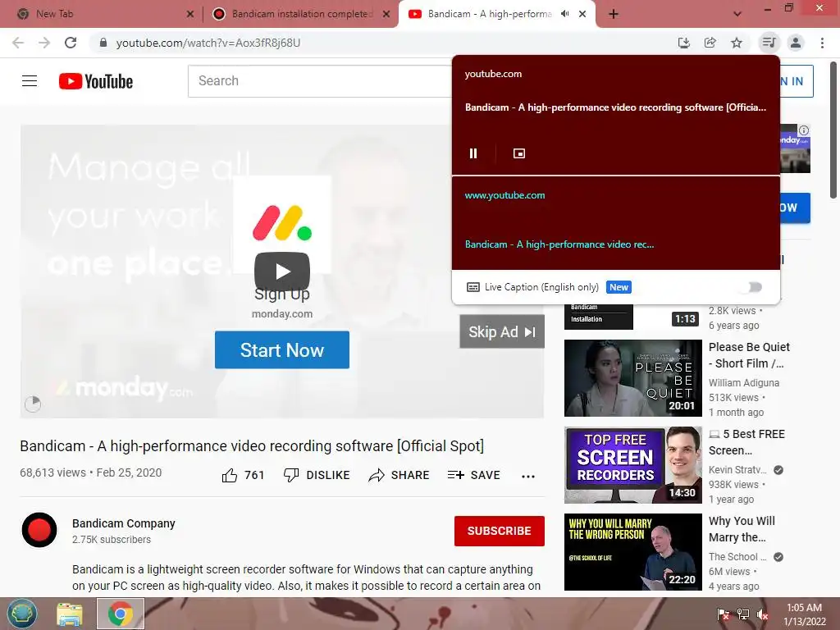Open Please Be Quiet video thumbnail
Screen dimensions: 840x630
632,378
